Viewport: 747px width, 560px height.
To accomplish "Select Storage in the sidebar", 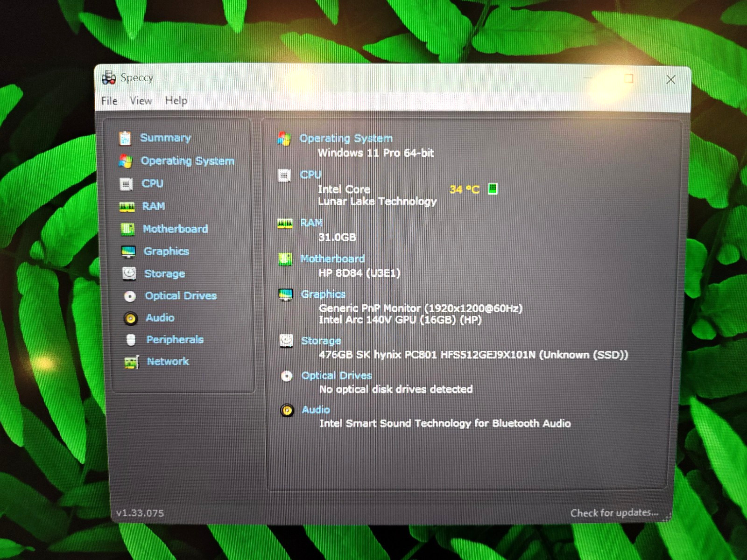I will 164,273.
